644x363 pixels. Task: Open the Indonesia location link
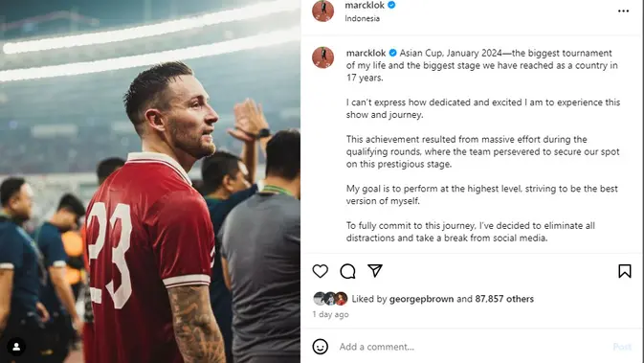tap(363, 18)
